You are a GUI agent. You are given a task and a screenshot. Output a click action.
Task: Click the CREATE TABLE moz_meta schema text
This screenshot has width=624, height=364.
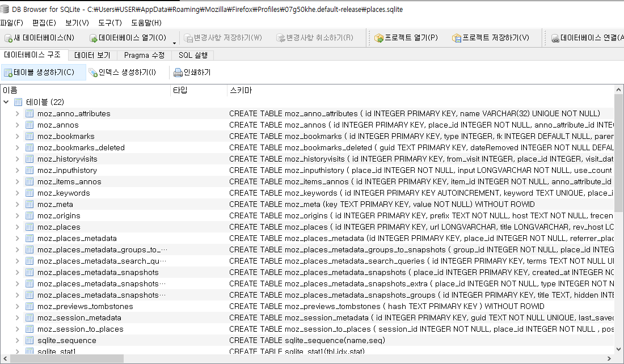tap(382, 205)
